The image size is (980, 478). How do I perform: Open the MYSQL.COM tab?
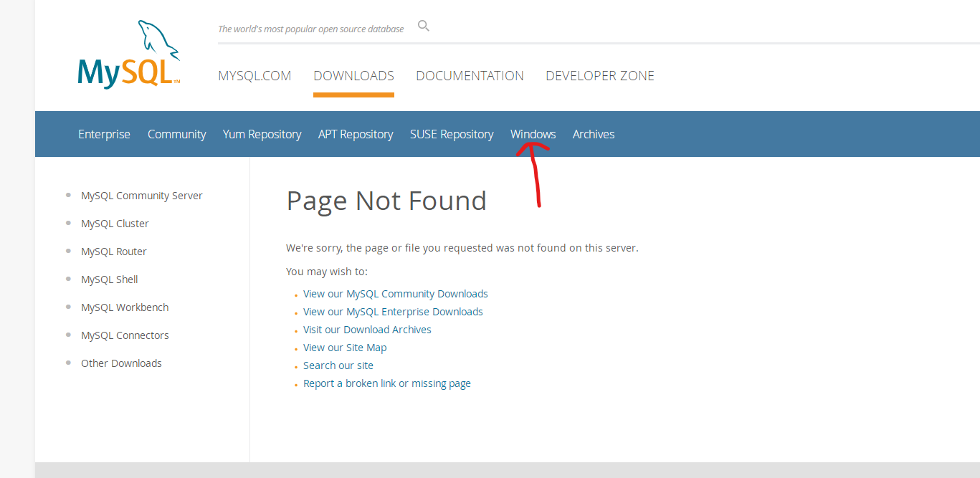(x=254, y=76)
